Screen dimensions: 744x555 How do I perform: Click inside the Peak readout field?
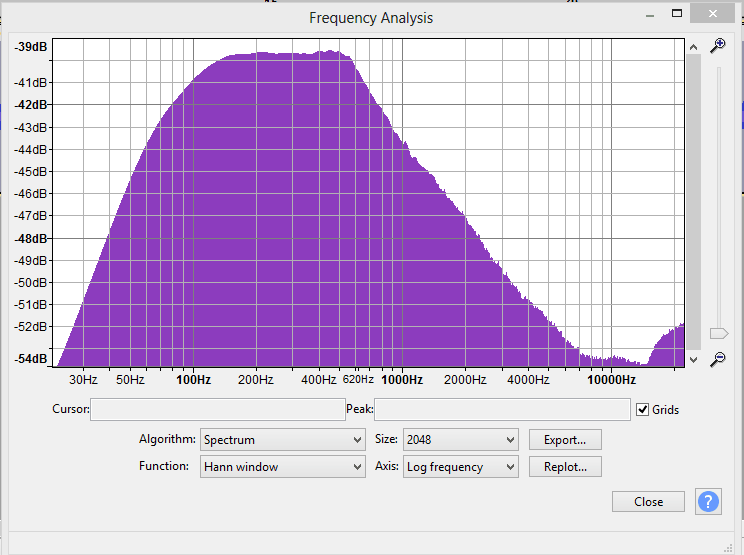click(x=502, y=409)
